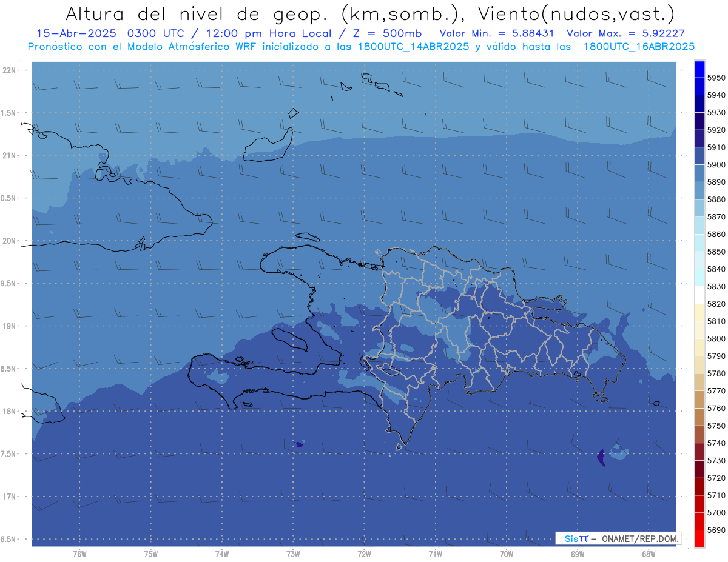Click the '5920' color bar value
The image size is (728, 562).
(716, 130)
